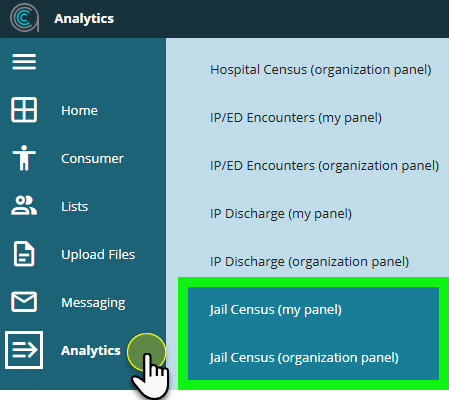Image resolution: width=449 pixels, height=400 pixels.
Task: Click the Analytics title in header
Action: coord(84,19)
